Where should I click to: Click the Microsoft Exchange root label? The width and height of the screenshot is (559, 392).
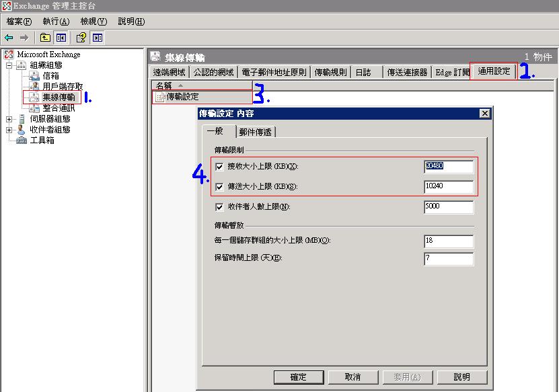click(x=49, y=54)
